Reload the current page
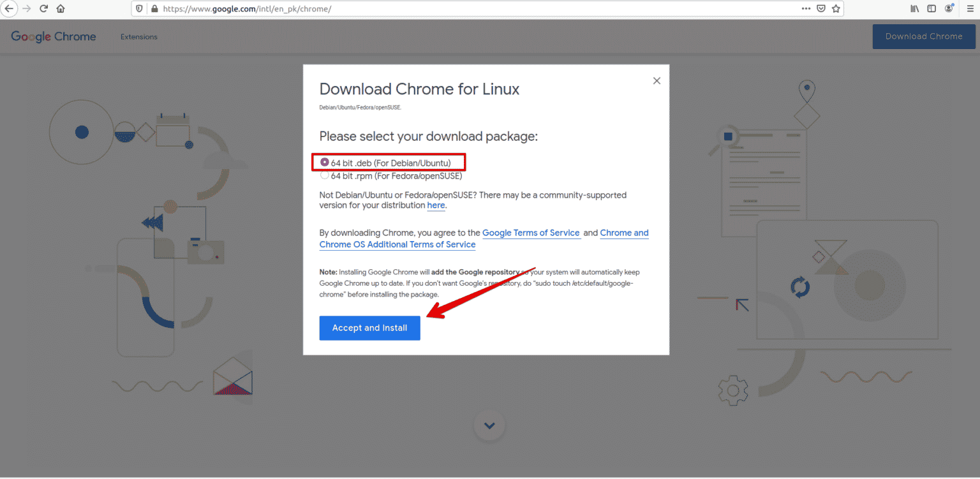Viewport: 980px width, 479px height. pyautogui.click(x=43, y=8)
